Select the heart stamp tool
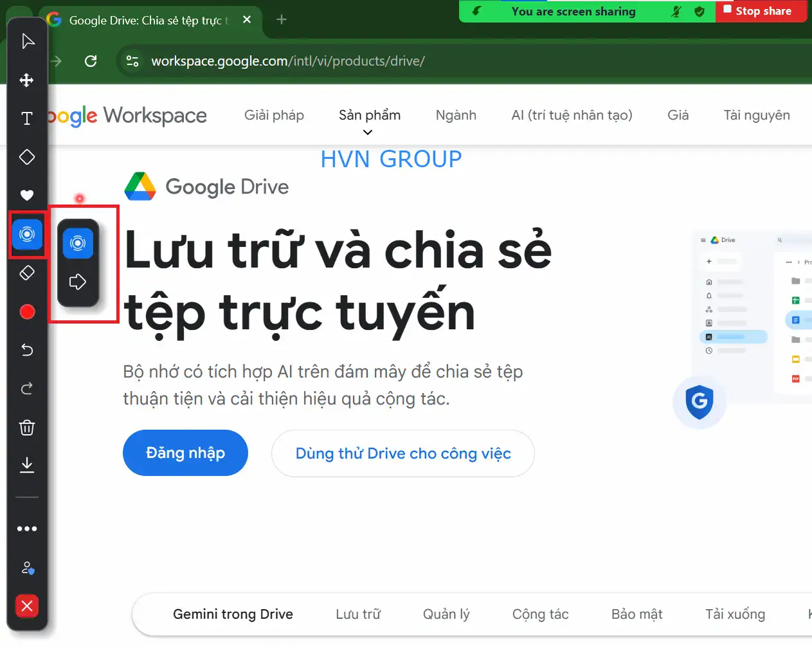The width and height of the screenshot is (812, 649). click(x=27, y=196)
